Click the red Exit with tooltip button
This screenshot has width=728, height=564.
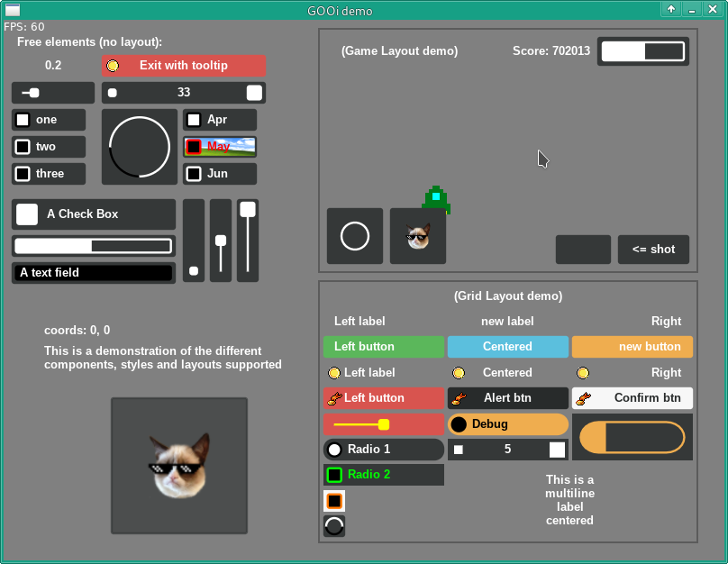click(x=184, y=66)
